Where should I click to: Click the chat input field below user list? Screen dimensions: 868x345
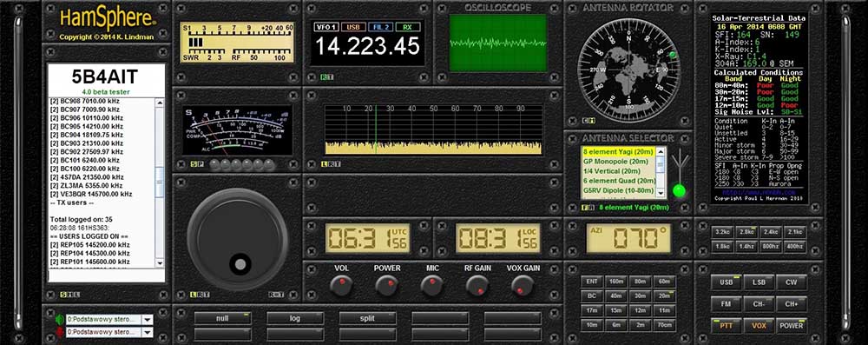click(x=106, y=275)
